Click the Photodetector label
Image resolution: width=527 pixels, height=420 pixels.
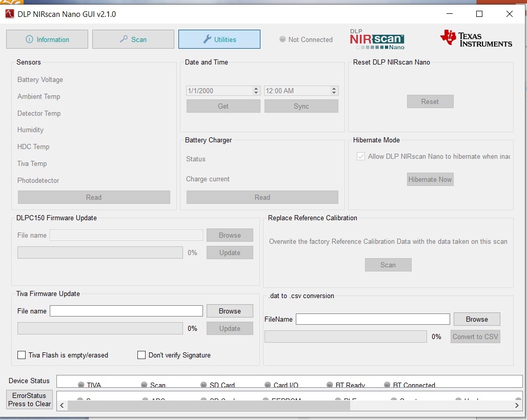click(x=38, y=180)
